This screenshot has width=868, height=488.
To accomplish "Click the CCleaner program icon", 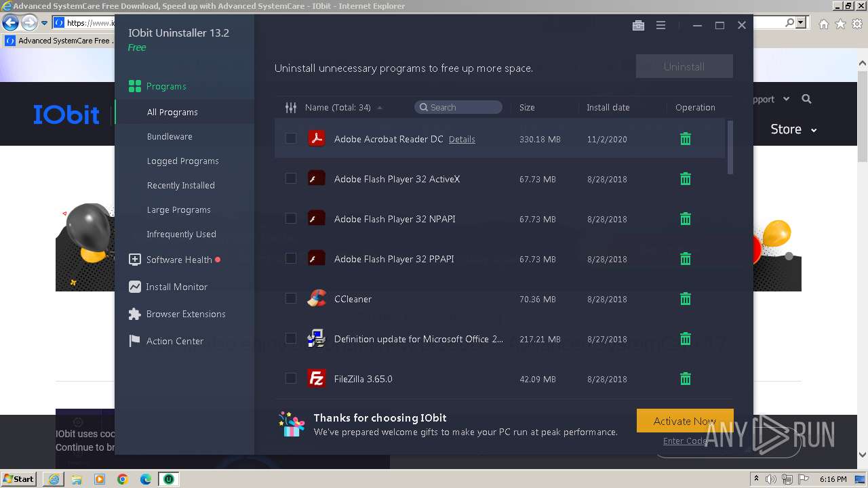I will coord(316,299).
